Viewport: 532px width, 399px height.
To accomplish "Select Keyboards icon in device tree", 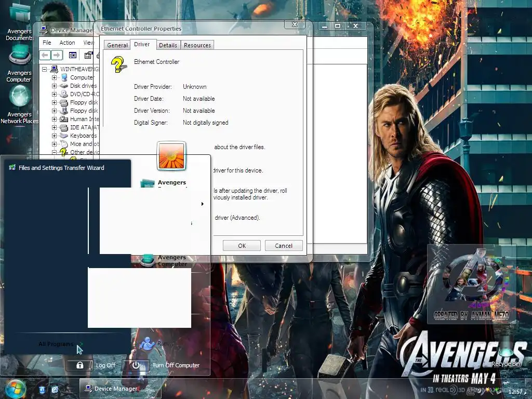I will click(x=64, y=136).
